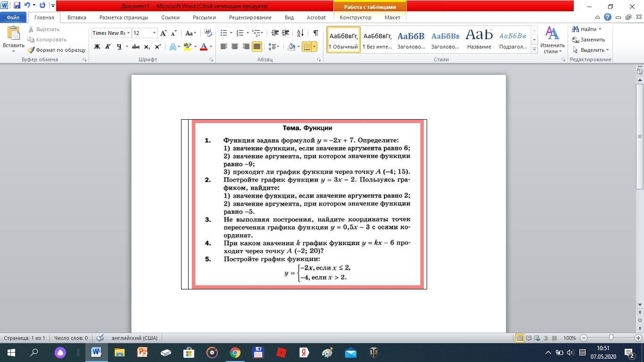
Task: Click the zoom out minus button
Action: tap(584, 338)
